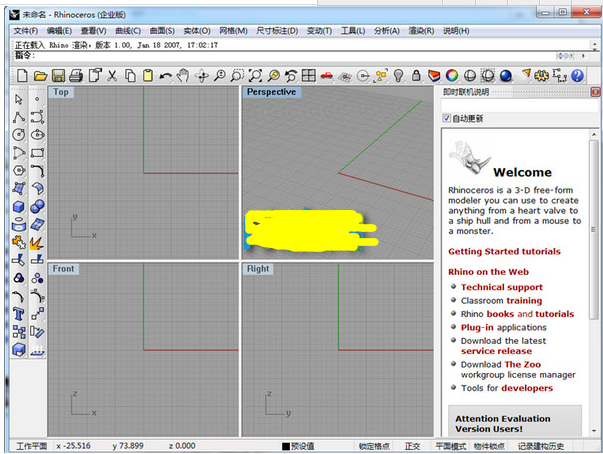This screenshot has height=454, width=603.
Task: Open the 曲面(S) menu
Action: pyautogui.click(x=162, y=31)
